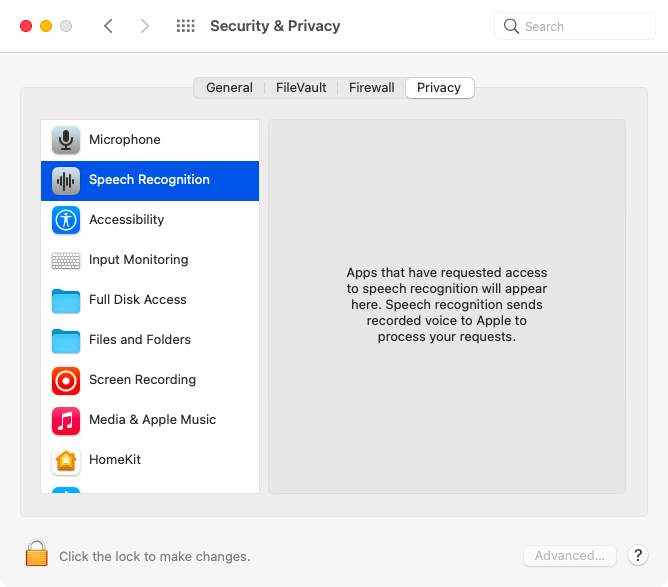
Task: Show all preferences grid button
Action: tap(186, 26)
